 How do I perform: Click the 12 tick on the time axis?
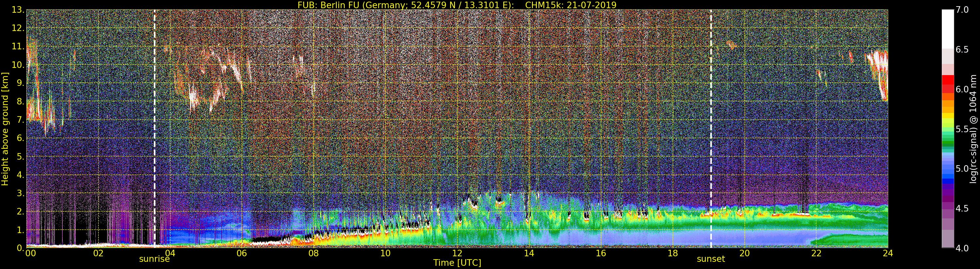(x=457, y=253)
